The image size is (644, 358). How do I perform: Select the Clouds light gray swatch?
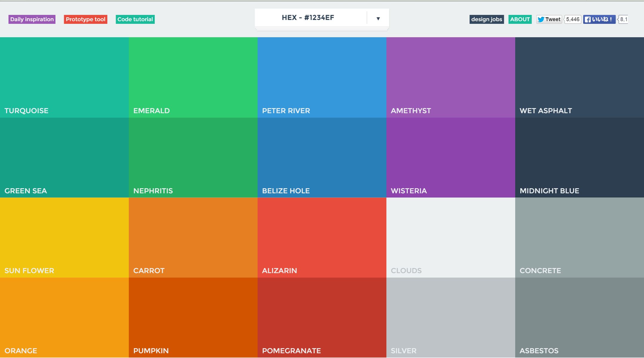point(451,237)
